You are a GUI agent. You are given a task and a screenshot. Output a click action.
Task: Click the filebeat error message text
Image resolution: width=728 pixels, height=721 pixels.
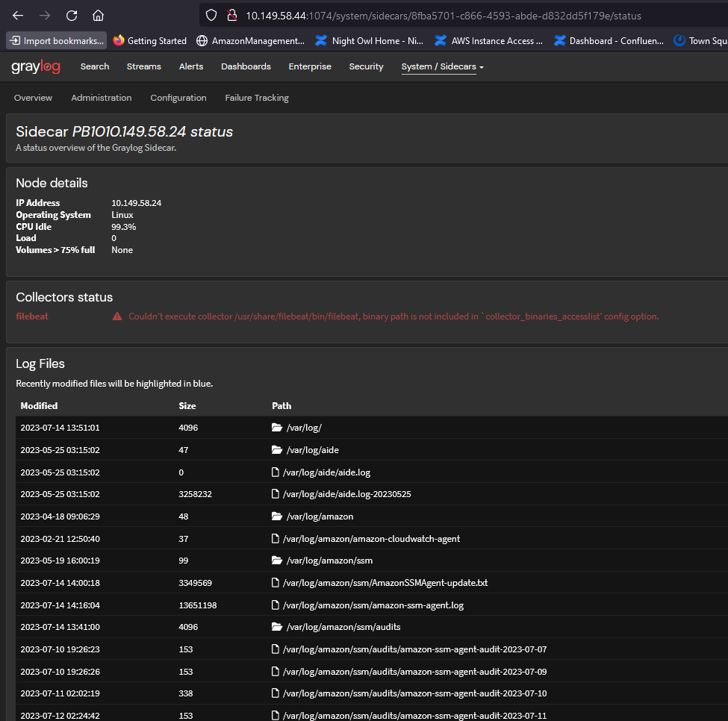[393, 316]
